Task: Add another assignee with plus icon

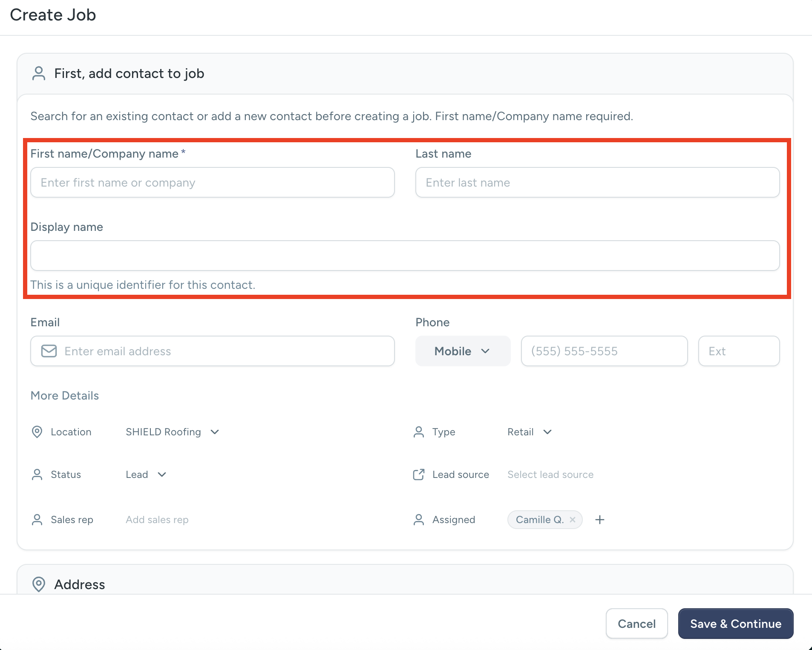Action: click(600, 520)
